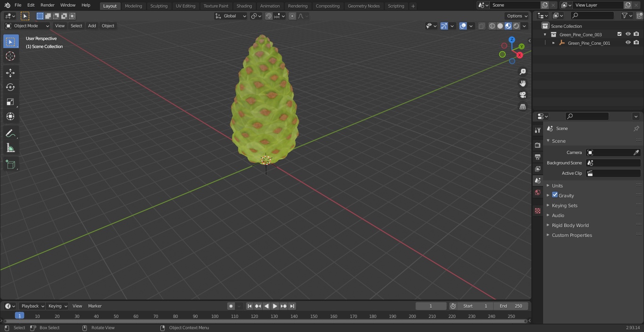Open the Texture properties tab
Viewport: 644px width, 332px height.
point(537,211)
